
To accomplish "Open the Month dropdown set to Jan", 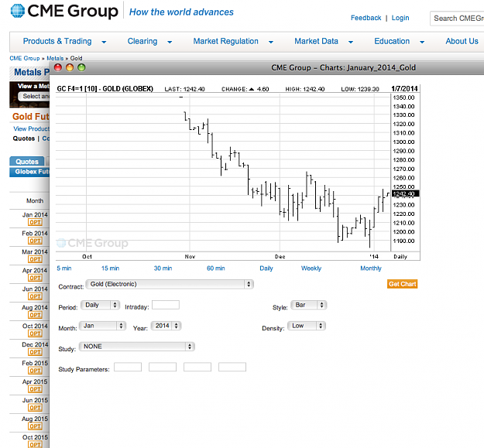I will 102,326.
